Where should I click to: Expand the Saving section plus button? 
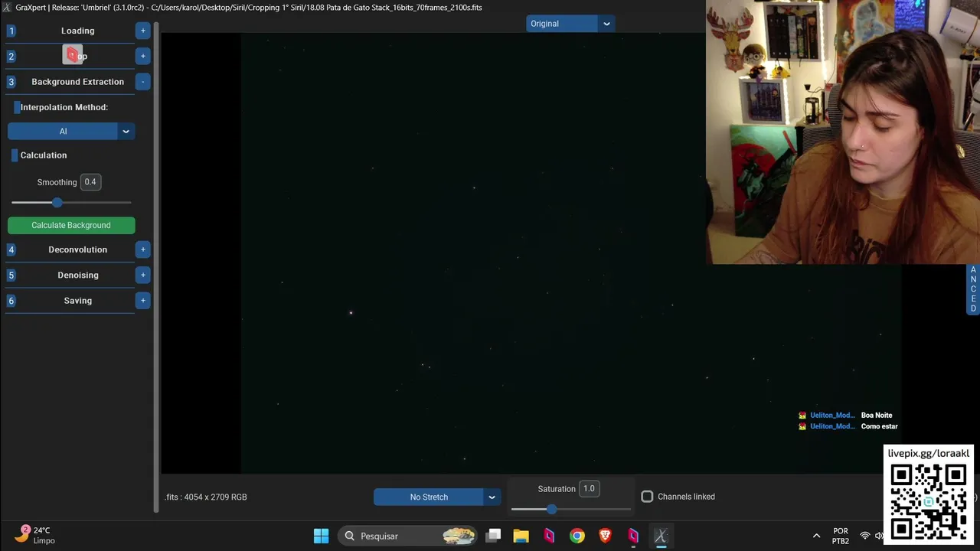pos(142,301)
